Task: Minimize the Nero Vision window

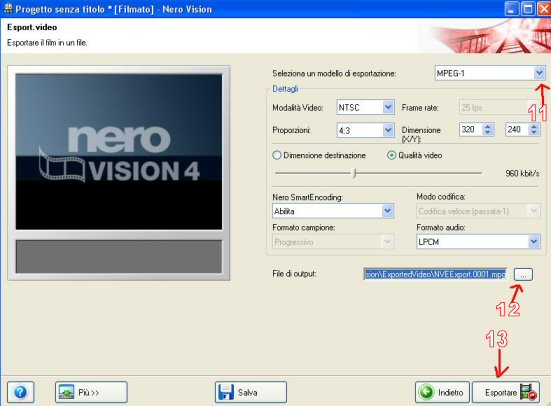Action: pyautogui.click(x=512, y=9)
